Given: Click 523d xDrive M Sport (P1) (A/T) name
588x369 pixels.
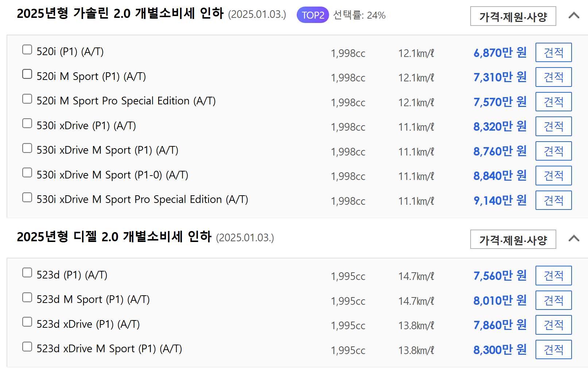Looking at the screenshot, I should tap(109, 349).
